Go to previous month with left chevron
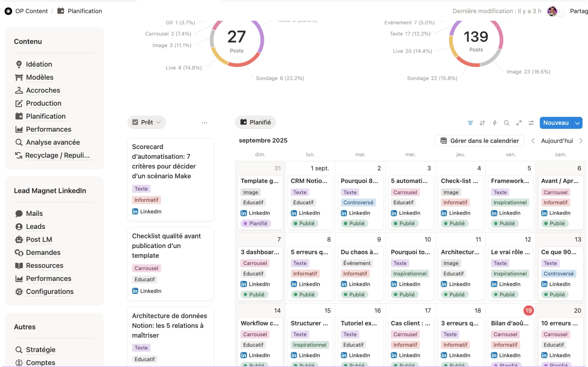 533,141
